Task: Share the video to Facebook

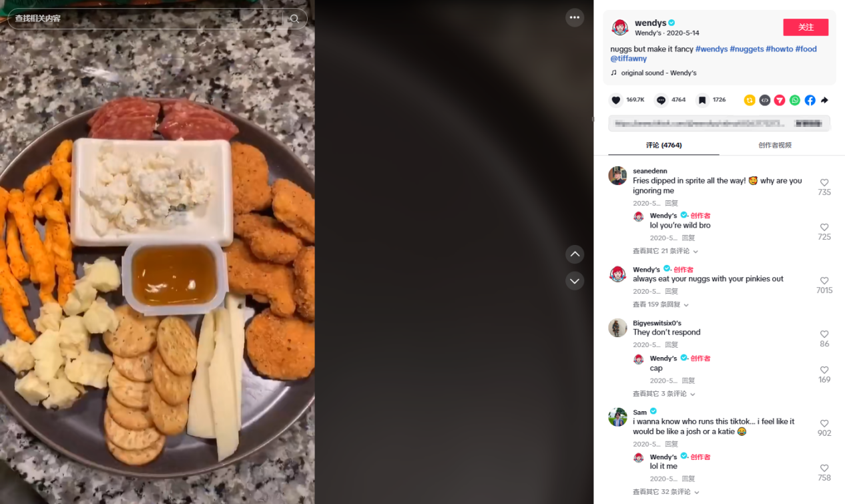Action: [x=810, y=100]
